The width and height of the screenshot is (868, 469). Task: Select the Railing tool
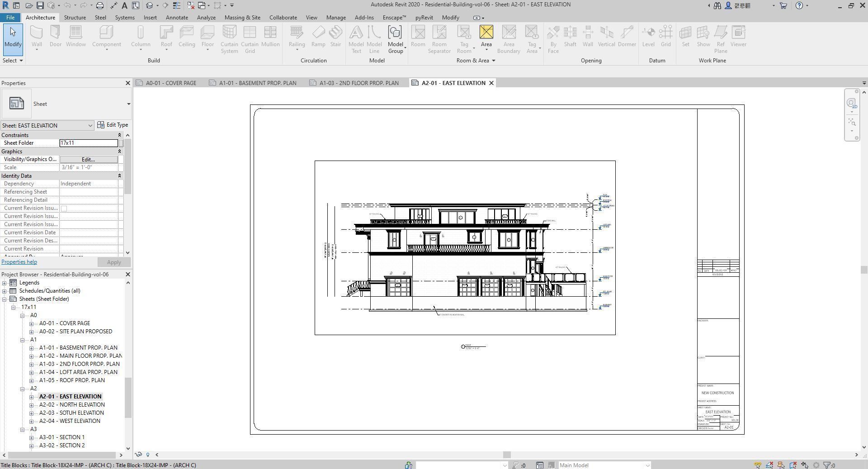[297, 37]
